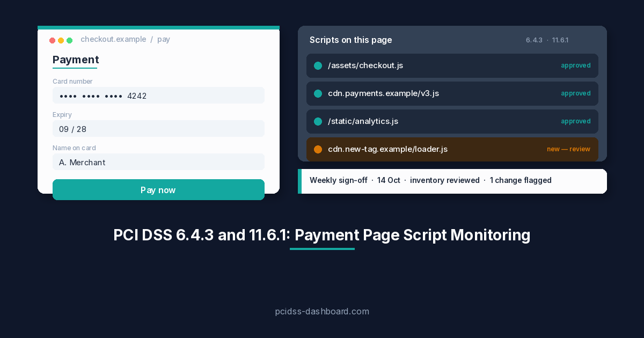Click the teal status dot for checkout.js
The height and width of the screenshot is (338, 644).
click(x=318, y=65)
